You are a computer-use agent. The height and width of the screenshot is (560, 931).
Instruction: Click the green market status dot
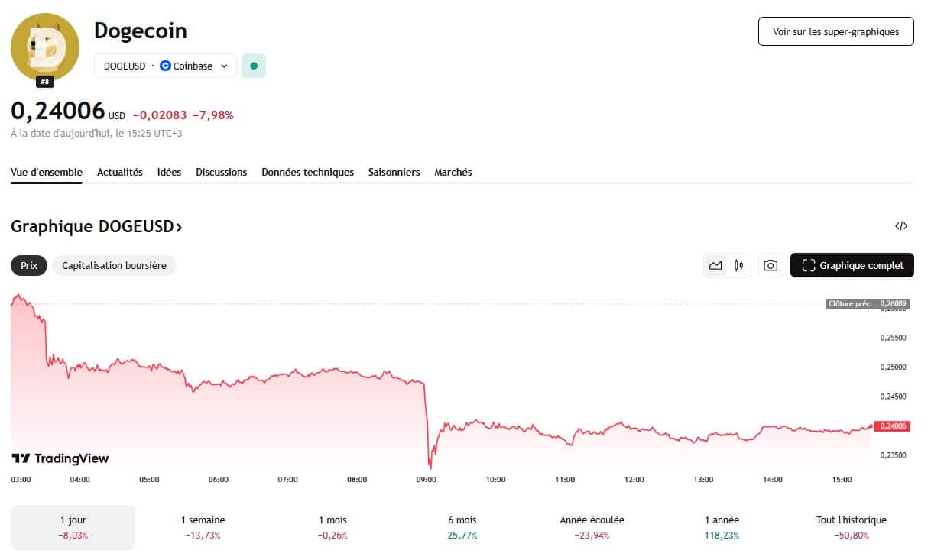254,66
